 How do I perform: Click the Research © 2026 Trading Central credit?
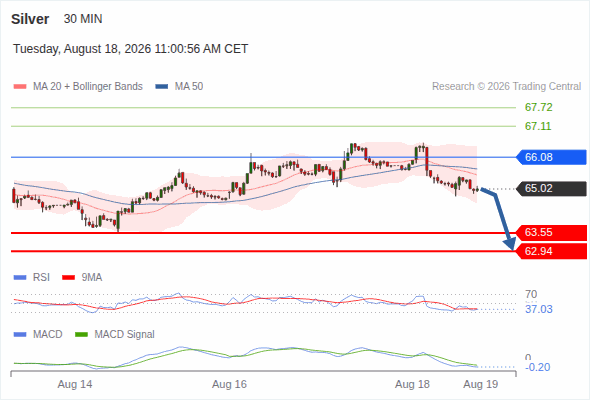click(506, 87)
